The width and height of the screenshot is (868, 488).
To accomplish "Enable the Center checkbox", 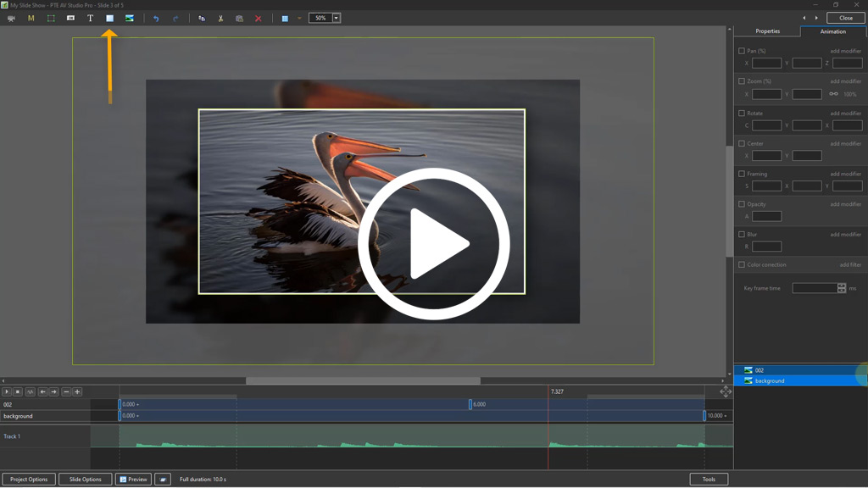I will click(742, 143).
